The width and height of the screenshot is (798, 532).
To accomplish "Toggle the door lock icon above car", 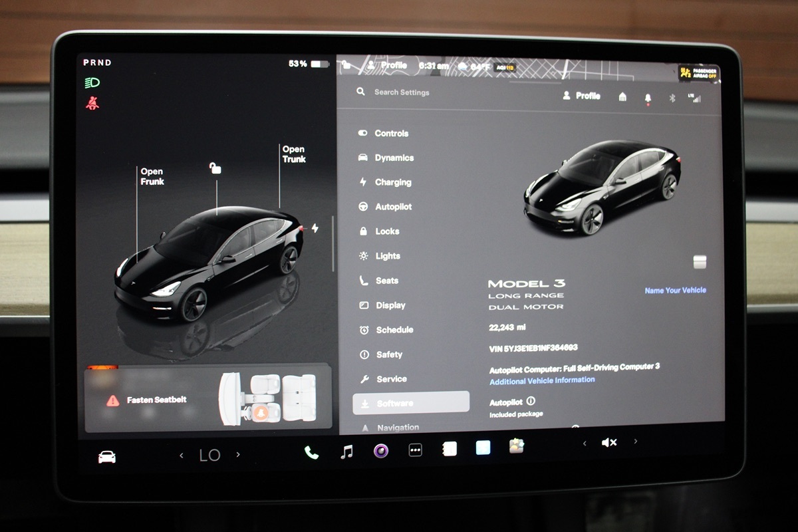I will (215, 168).
